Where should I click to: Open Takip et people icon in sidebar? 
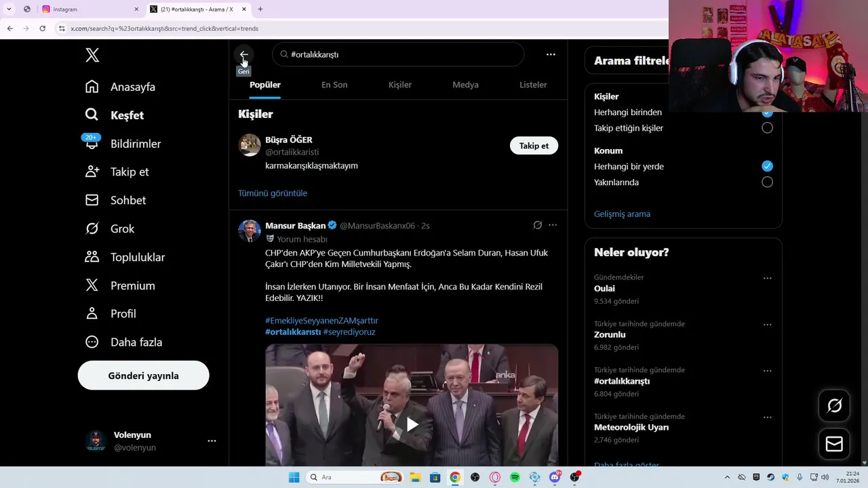click(x=92, y=172)
